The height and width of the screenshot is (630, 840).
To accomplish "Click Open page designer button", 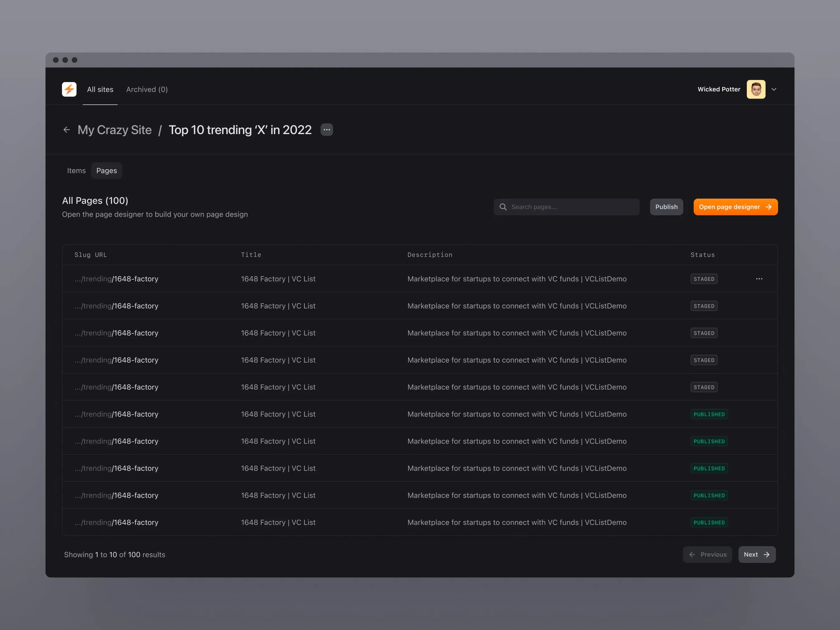I will click(735, 207).
